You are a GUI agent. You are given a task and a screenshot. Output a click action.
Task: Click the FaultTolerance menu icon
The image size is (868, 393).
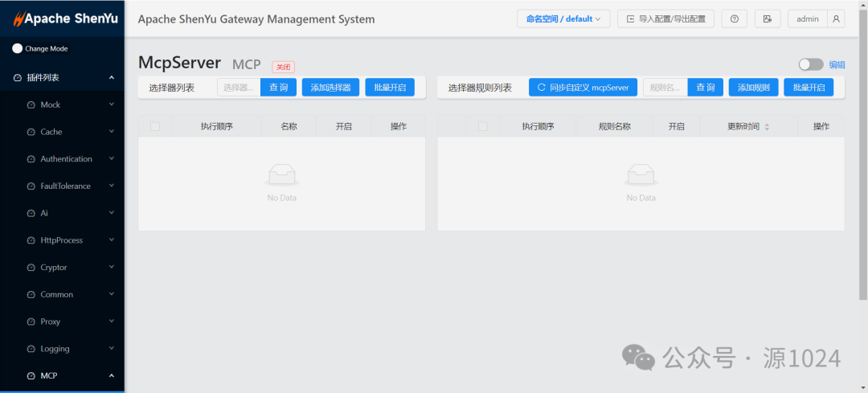pyautogui.click(x=31, y=186)
